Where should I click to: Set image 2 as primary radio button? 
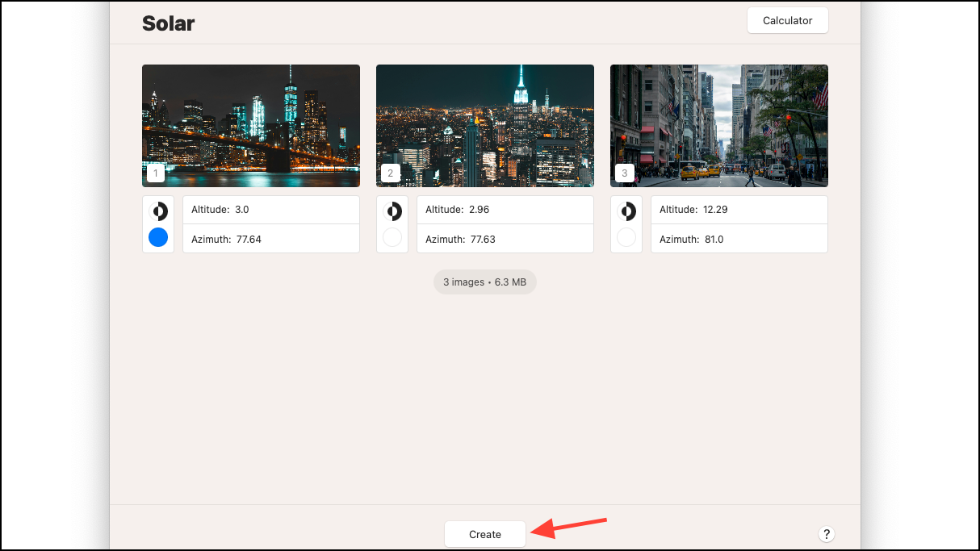[392, 237]
